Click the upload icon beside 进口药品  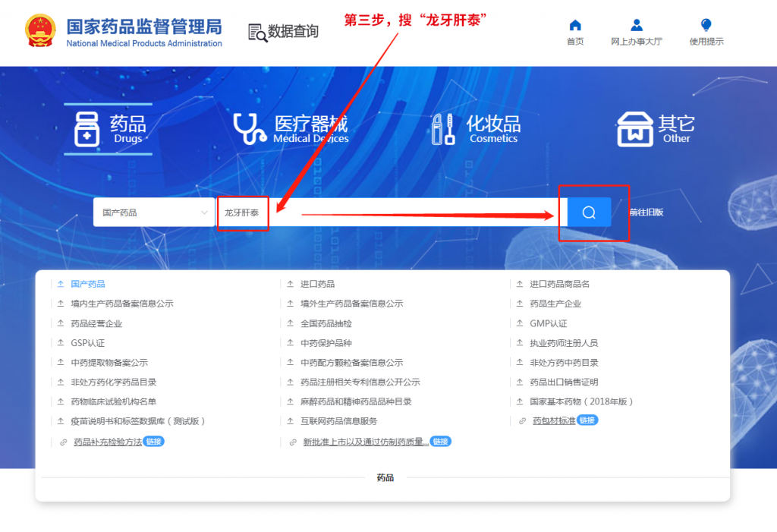(291, 284)
